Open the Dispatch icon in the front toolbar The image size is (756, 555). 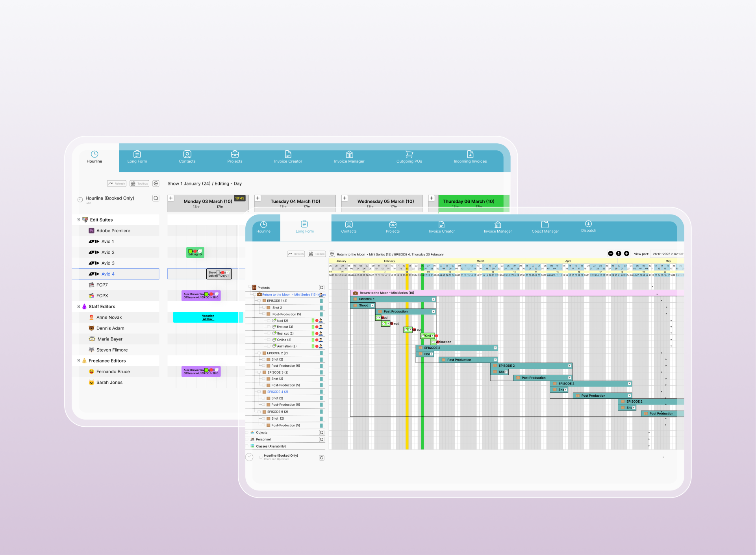pyautogui.click(x=588, y=224)
